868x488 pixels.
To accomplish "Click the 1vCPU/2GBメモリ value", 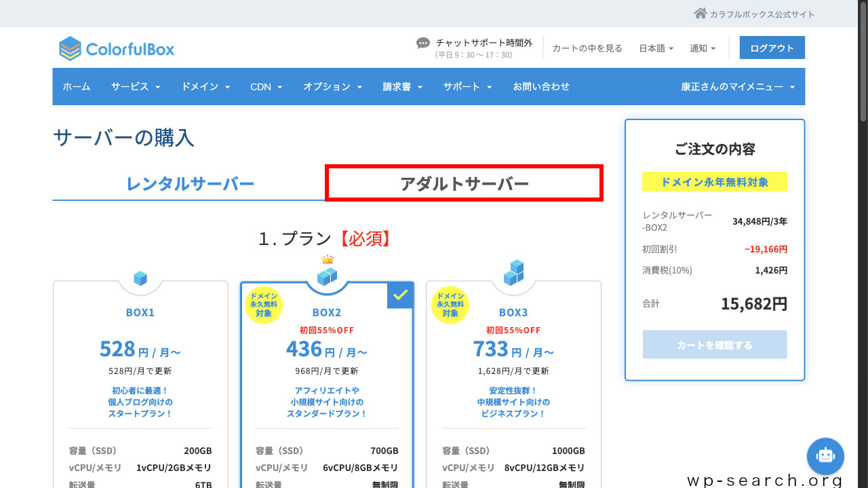I will coord(174,468).
